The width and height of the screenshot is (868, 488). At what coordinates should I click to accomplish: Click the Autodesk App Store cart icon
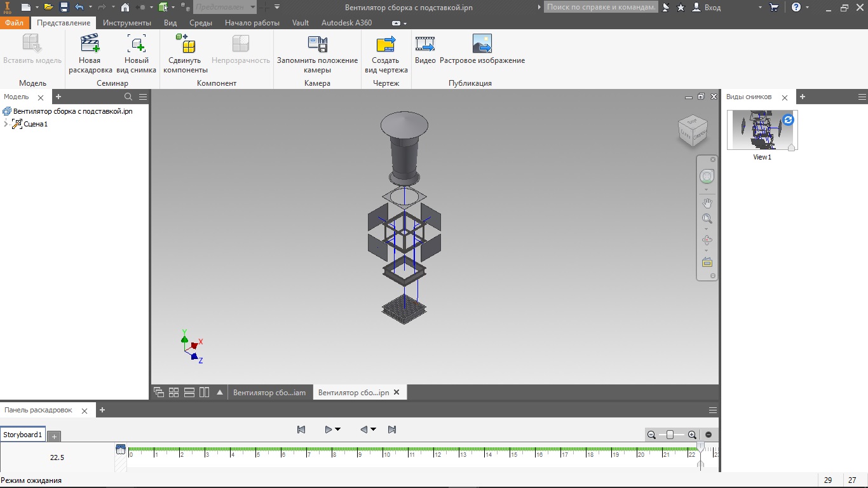coord(774,7)
